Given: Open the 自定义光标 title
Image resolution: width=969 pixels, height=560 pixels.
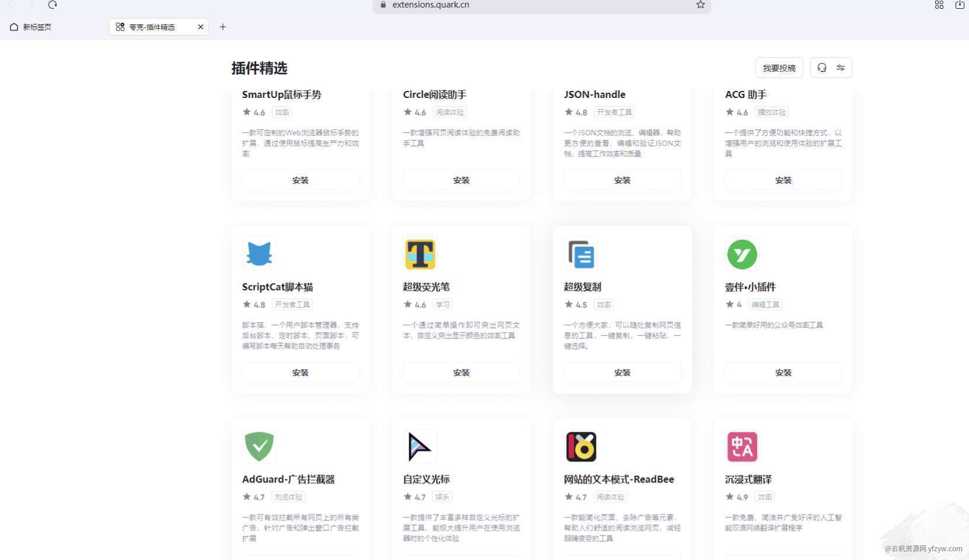Looking at the screenshot, I should (426, 480).
